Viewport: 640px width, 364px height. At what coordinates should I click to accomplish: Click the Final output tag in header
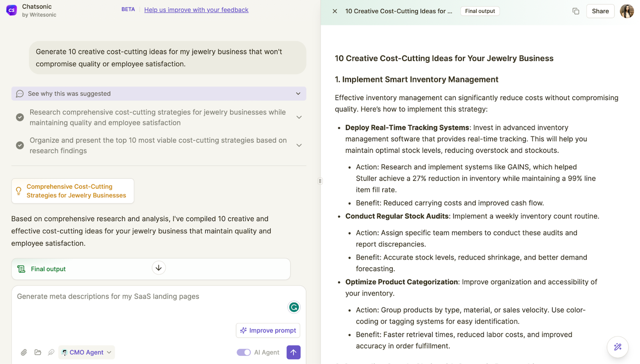(480, 11)
